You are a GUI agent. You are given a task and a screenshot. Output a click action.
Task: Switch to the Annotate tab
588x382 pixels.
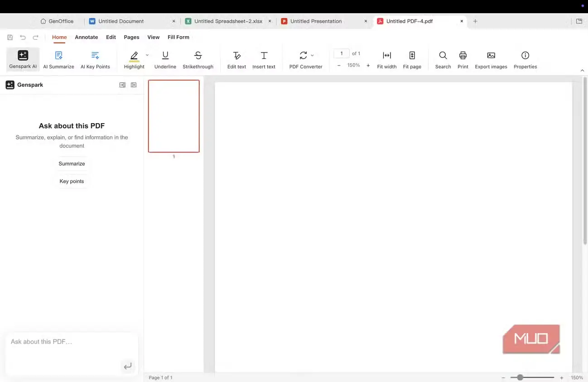[86, 37]
